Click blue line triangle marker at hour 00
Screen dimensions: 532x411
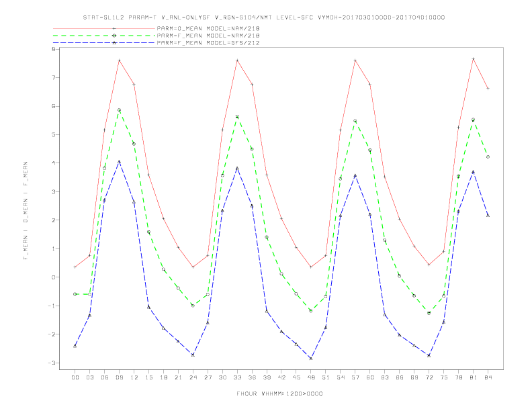pyautogui.click(x=75, y=346)
